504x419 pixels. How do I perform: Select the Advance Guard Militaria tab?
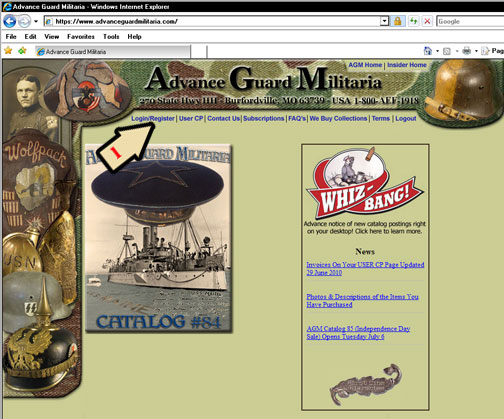(x=113, y=52)
